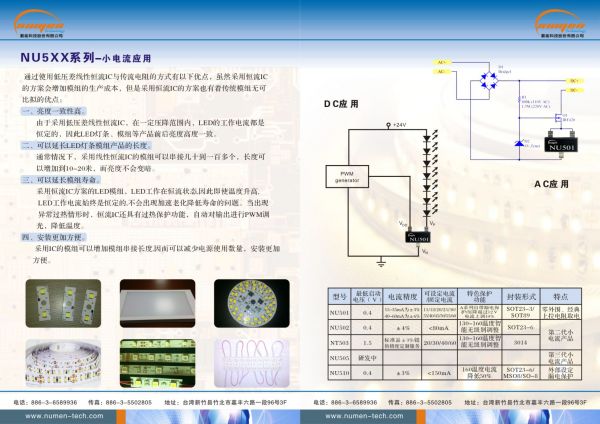Open www.numen-tech.com link on the left page
This screenshot has width=600, height=424.
64,416
